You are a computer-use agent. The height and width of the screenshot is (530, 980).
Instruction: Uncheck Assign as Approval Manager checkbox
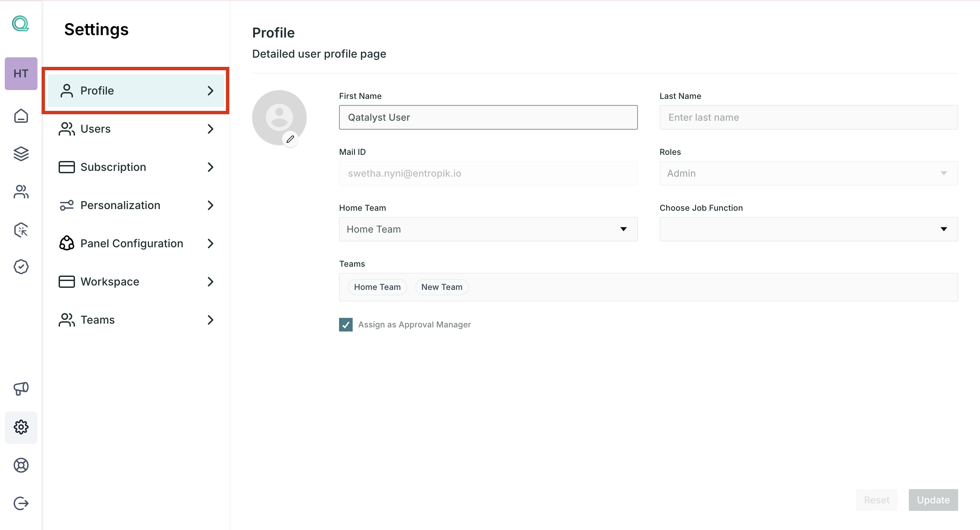[x=346, y=324]
